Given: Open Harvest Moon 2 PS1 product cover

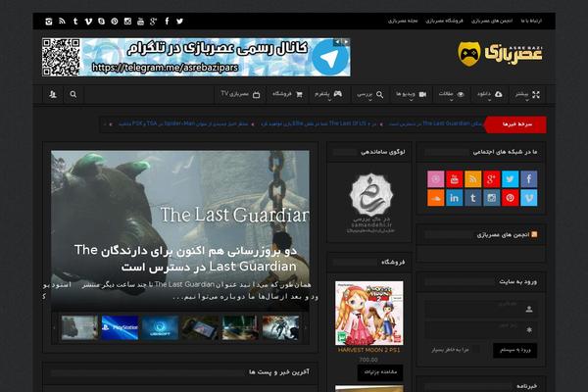Looking at the screenshot, I should 369,313.
